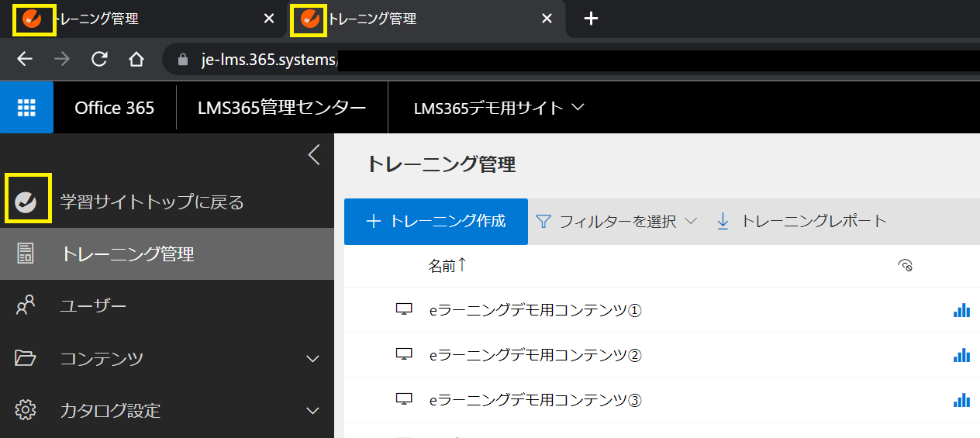This screenshot has height=438, width=980.
Task: Click monitor icon of eラーニングデモ用コンテンツ① row
Action: point(404,310)
